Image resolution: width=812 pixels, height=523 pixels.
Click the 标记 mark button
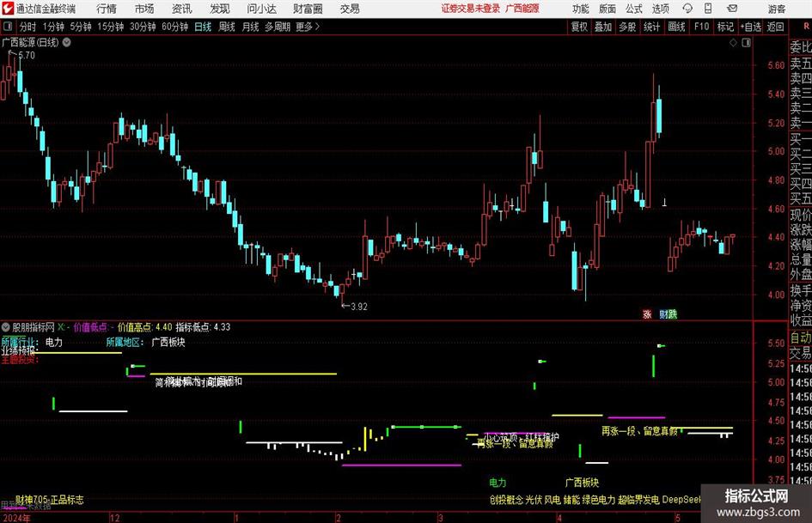coord(725,27)
